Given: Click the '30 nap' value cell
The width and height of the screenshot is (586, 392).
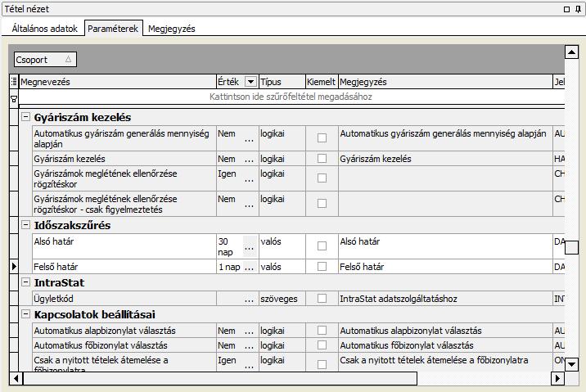Looking at the screenshot, I should coord(230,246).
